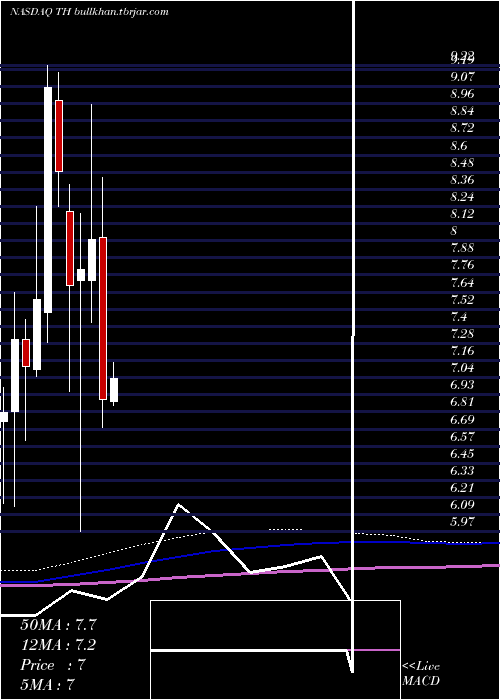Click the 6.93 price axis label
This screenshot has height=700, width=500.
462,385
